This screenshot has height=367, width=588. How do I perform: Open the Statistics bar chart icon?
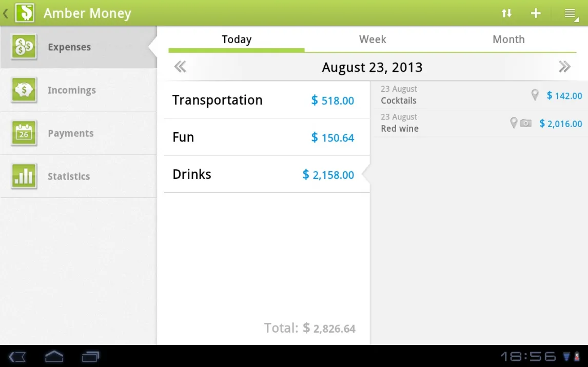tap(24, 176)
